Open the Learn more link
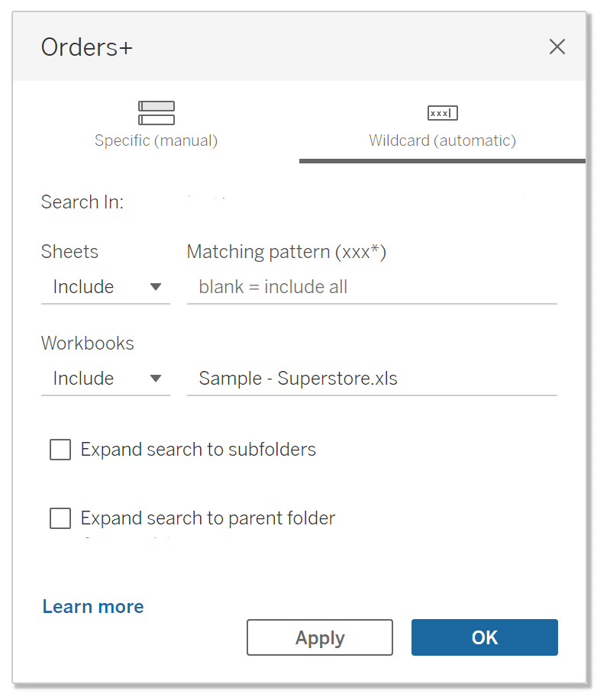 point(93,607)
